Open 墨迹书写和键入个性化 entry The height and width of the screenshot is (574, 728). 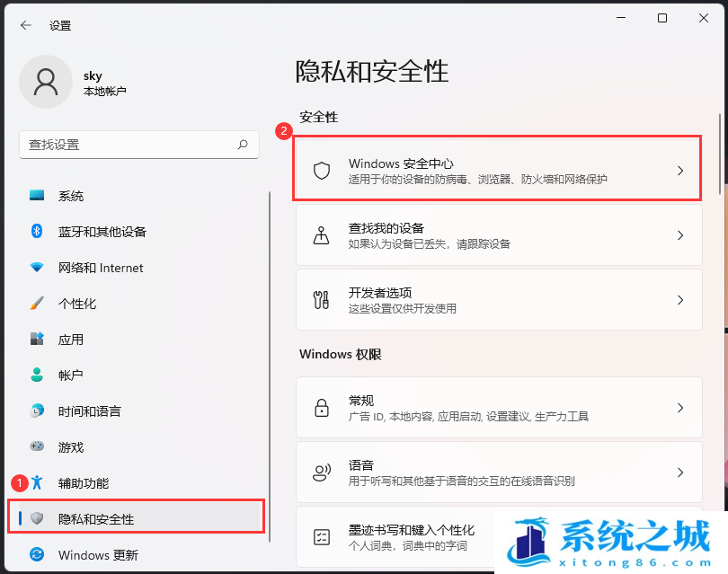(499, 537)
